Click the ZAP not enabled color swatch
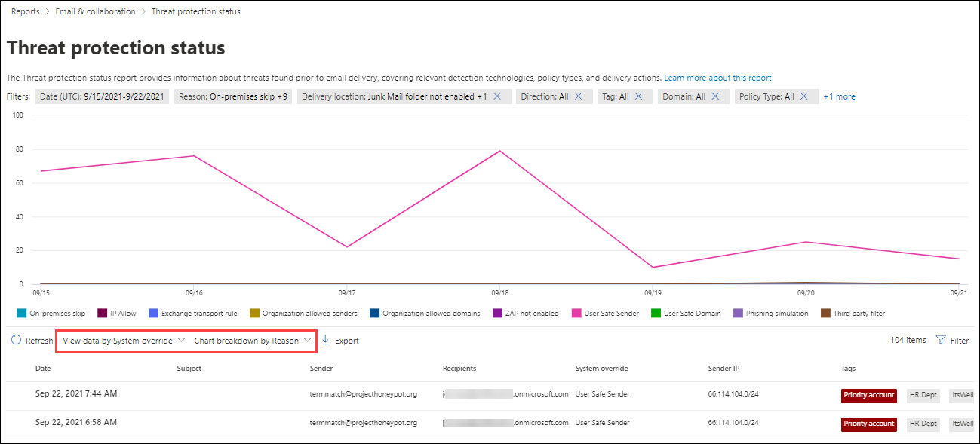Screen dimensions: 980x444 point(497,314)
